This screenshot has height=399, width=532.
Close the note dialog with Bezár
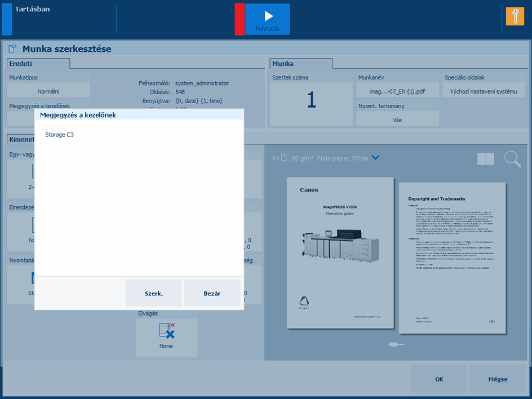[x=212, y=294]
